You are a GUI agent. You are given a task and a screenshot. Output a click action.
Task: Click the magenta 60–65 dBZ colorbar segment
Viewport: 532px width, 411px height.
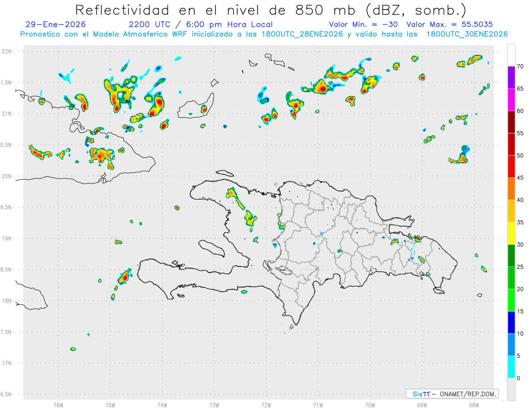pyautogui.click(x=511, y=100)
